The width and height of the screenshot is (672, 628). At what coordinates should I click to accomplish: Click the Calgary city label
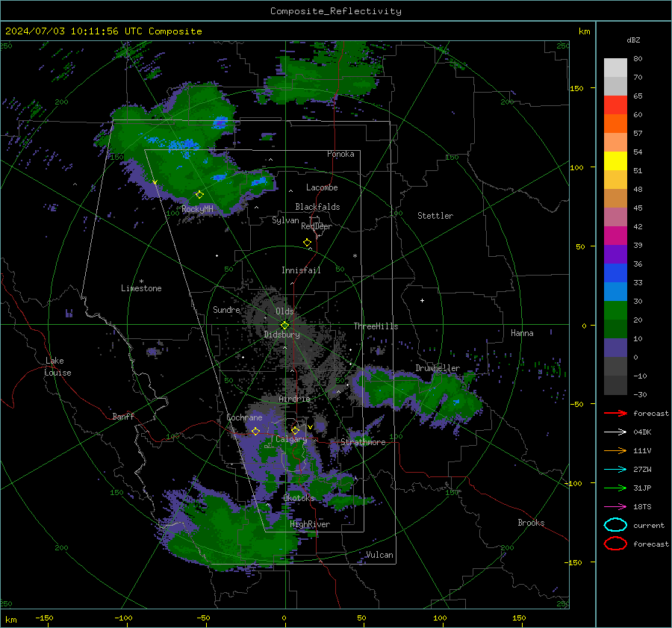(291, 439)
